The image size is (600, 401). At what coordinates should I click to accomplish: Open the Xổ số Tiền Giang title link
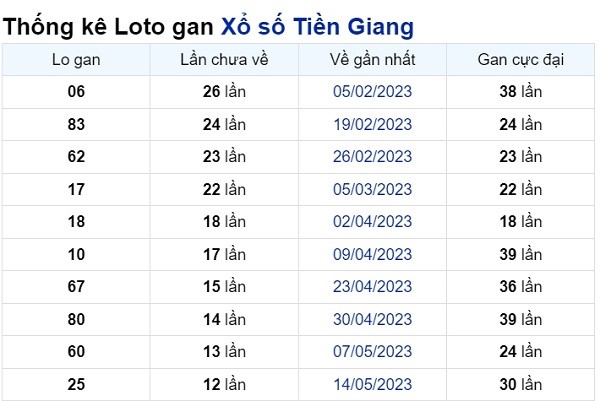click(317, 27)
